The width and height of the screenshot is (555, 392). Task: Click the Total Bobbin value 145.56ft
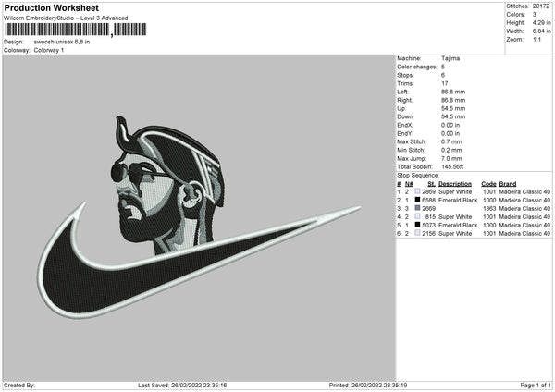(x=452, y=166)
